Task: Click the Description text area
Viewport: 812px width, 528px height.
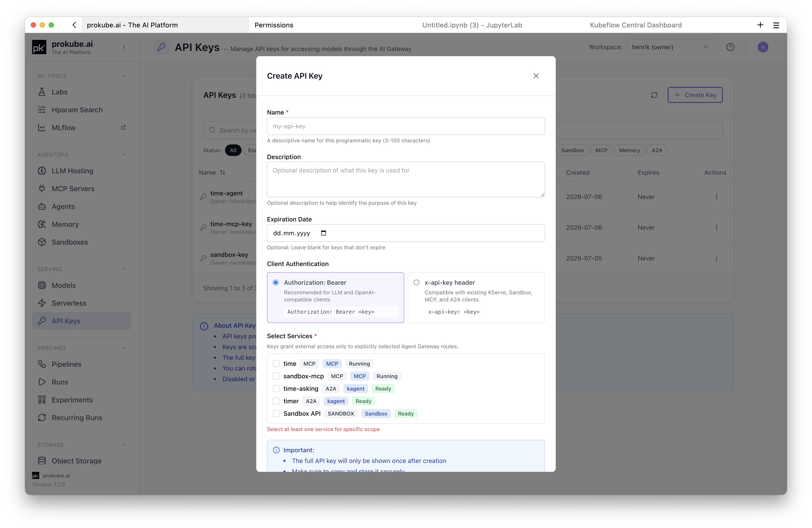Action: point(406,179)
